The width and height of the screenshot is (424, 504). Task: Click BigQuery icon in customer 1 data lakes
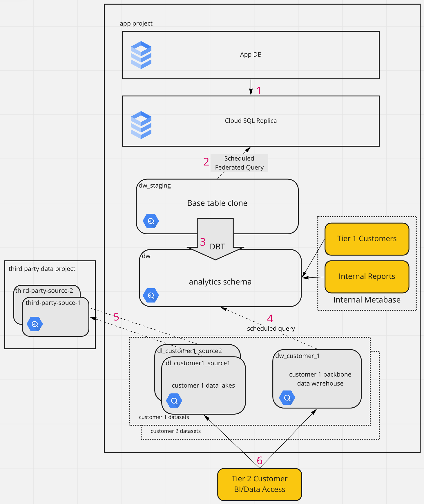tap(174, 401)
